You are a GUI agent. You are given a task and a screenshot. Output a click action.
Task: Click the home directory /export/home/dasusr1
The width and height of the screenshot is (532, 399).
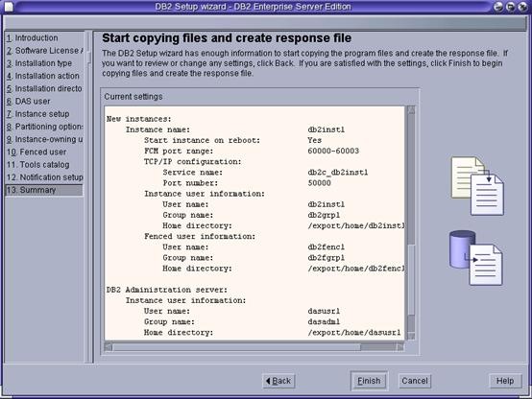click(x=354, y=333)
